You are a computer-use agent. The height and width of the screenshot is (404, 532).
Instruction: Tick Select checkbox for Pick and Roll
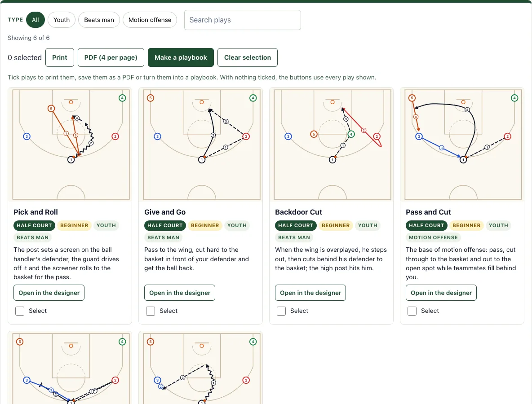(20, 311)
